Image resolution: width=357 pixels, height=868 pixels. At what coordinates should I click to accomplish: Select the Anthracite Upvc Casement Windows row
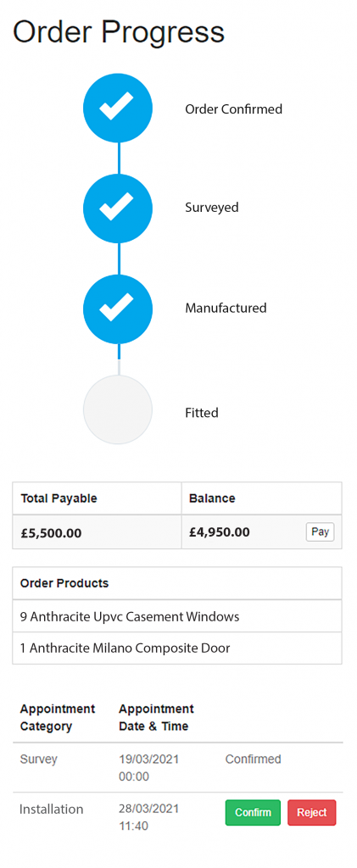(177, 616)
